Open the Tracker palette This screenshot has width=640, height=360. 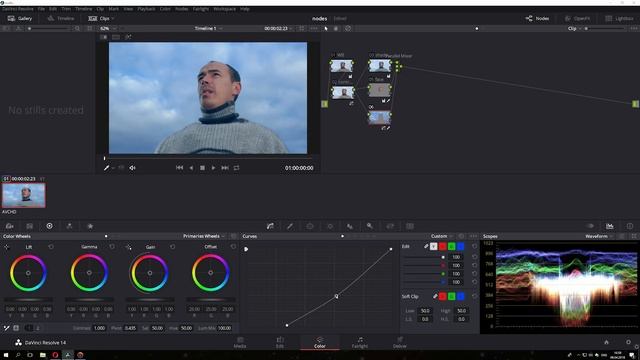pyautogui.click(x=330, y=226)
